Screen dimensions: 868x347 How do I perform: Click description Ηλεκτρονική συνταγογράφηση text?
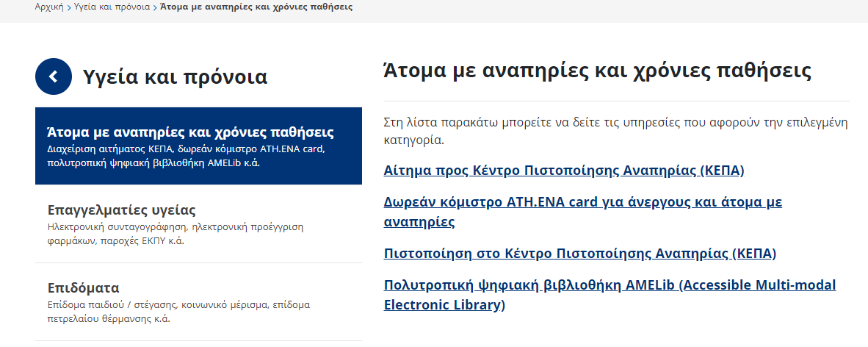point(176,234)
